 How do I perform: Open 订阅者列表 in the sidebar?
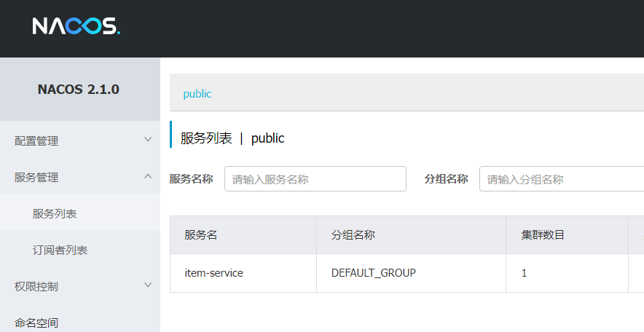point(60,250)
